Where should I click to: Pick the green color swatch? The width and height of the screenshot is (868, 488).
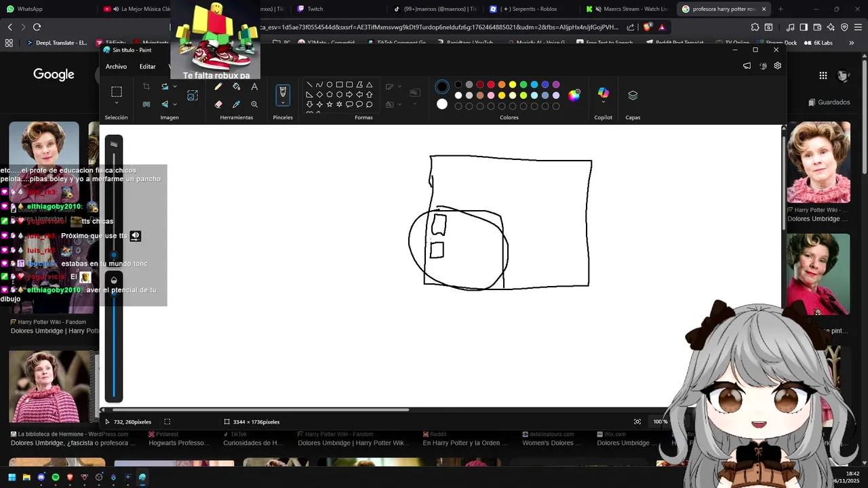click(x=524, y=85)
